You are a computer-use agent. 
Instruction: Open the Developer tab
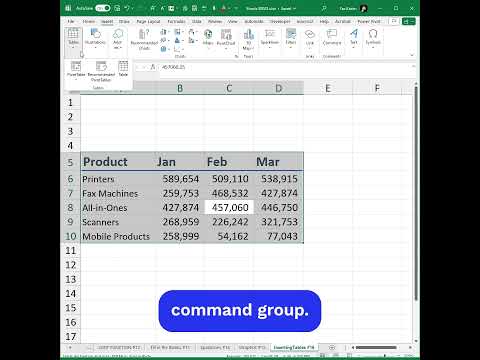280,21
